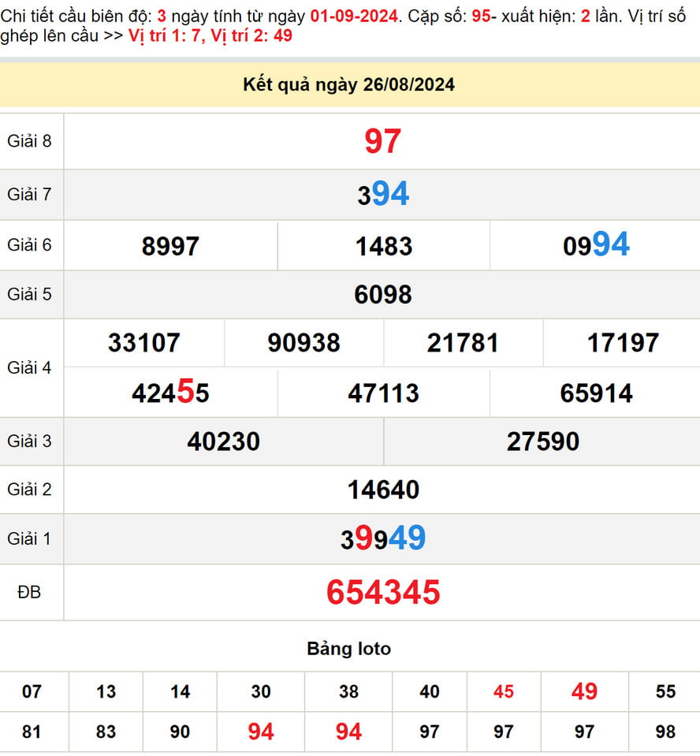
Task: Click the loto 97 beneath cell 40
Action: (x=430, y=732)
